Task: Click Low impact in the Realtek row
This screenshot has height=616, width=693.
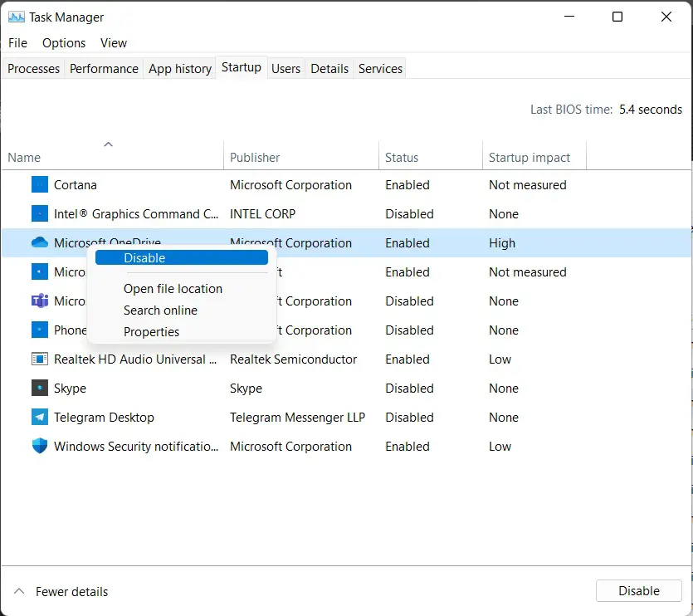Action: coord(500,359)
